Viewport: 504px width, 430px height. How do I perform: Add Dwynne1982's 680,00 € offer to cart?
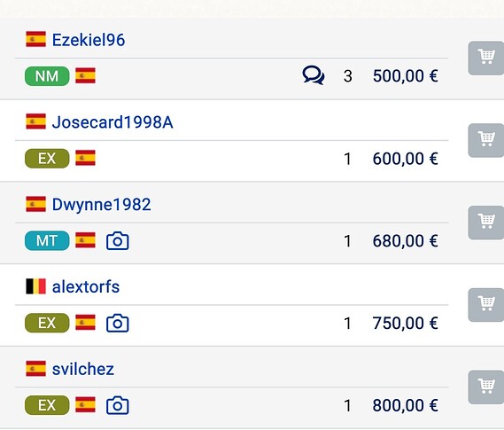[486, 223]
